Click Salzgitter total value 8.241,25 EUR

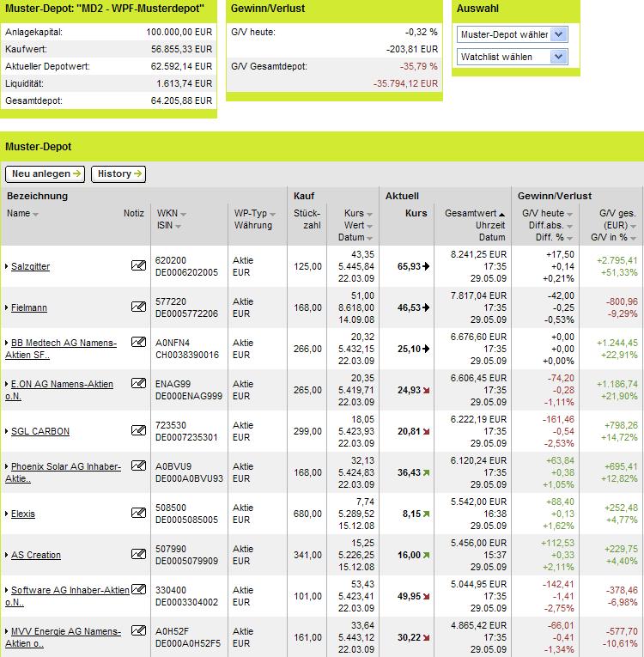tap(478, 254)
